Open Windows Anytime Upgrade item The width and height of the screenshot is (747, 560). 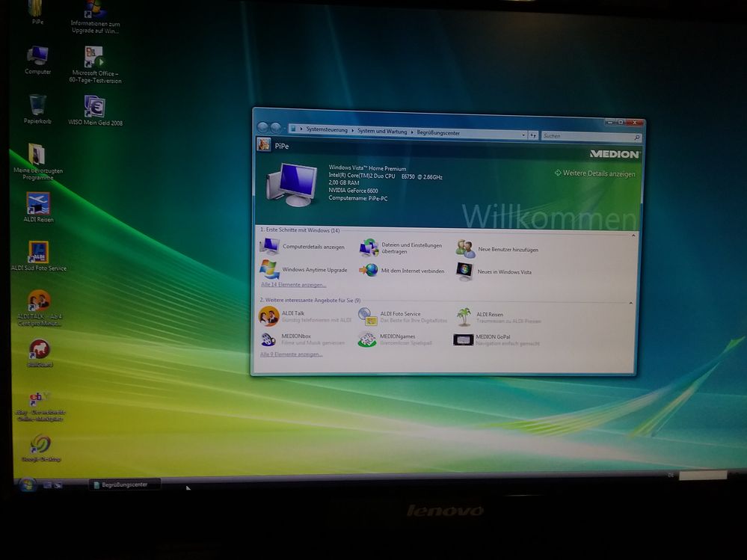314,270
